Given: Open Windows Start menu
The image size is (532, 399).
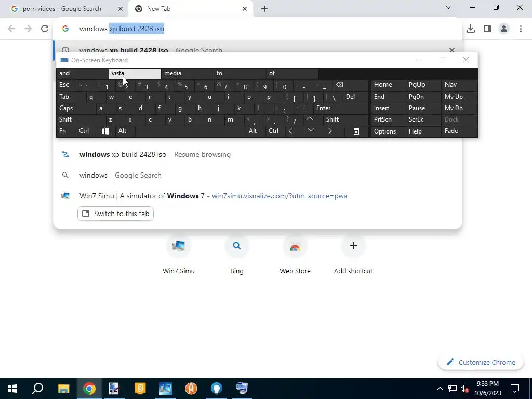Looking at the screenshot, I should (12, 389).
